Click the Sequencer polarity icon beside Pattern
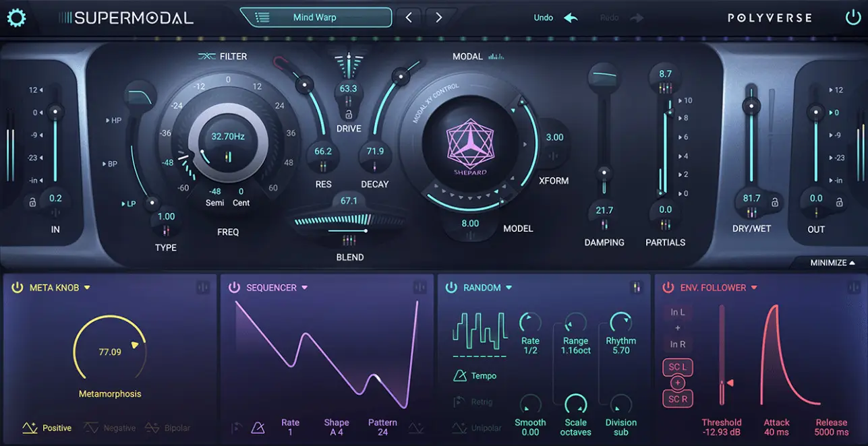The width and height of the screenshot is (868, 446). [415, 428]
